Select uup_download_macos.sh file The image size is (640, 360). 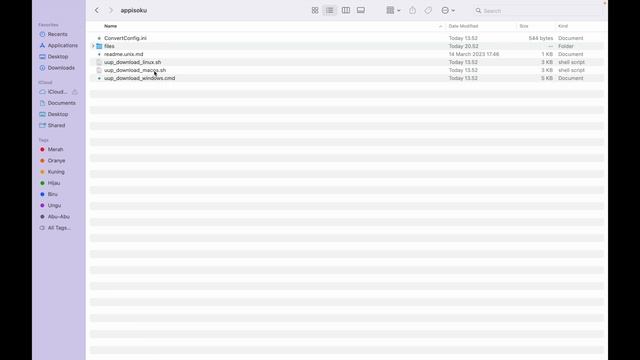coord(135,70)
